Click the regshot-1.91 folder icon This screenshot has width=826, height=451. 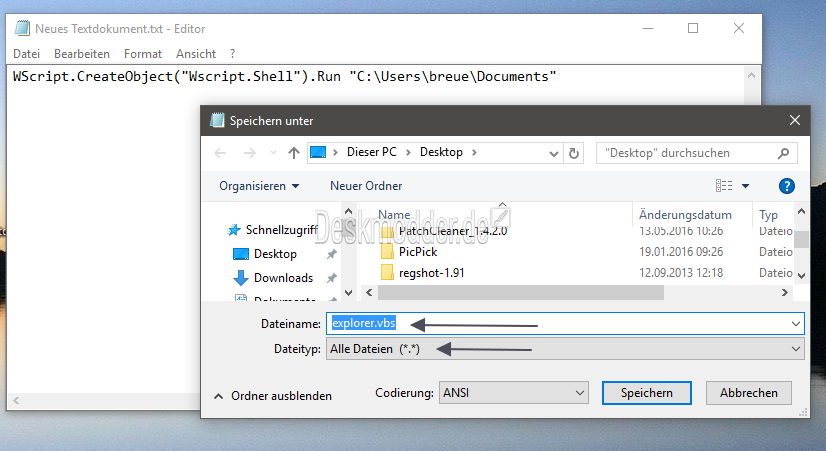(387, 272)
